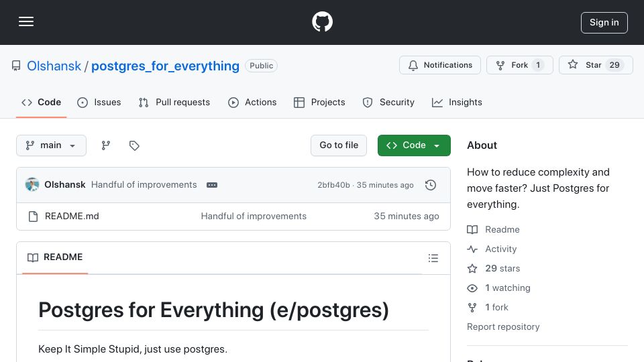The height and width of the screenshot is (362, 644).
Task: Open the README outline list icon
Action: tap(433, 258)
